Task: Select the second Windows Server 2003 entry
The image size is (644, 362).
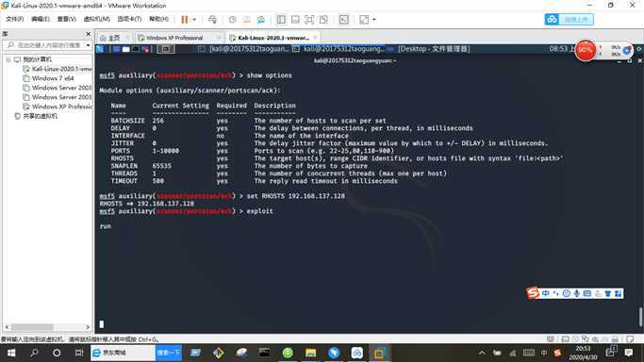Action: pyautogui.click(x=58, y=97)
